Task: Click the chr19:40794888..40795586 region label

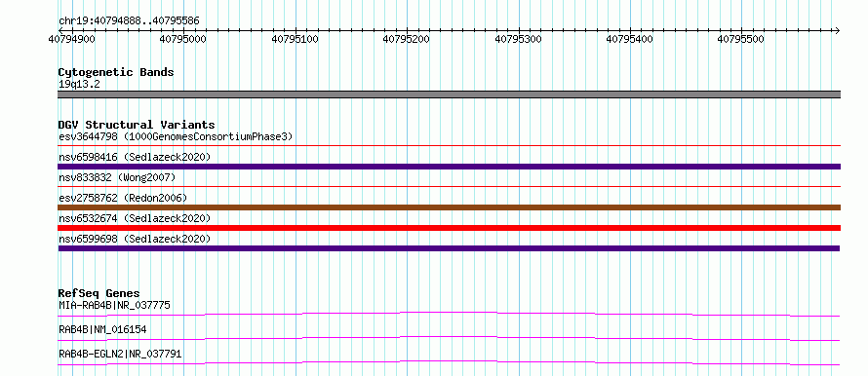Action: point(129,21)
